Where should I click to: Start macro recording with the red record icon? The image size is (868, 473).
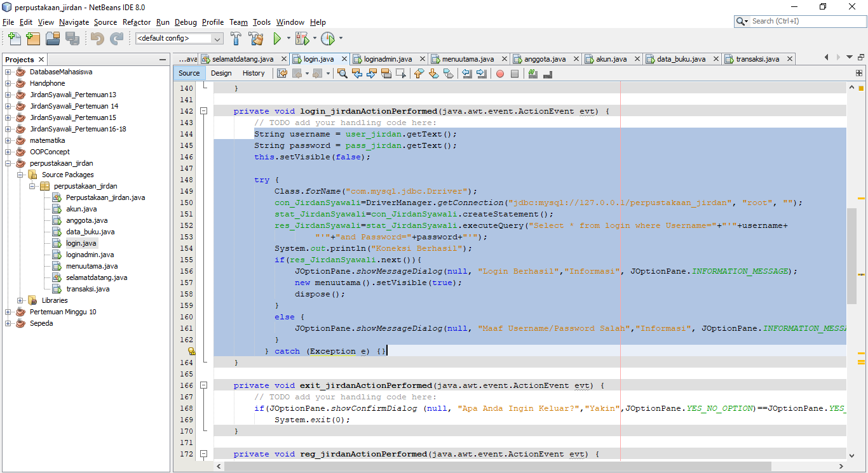tap(499, 73)
